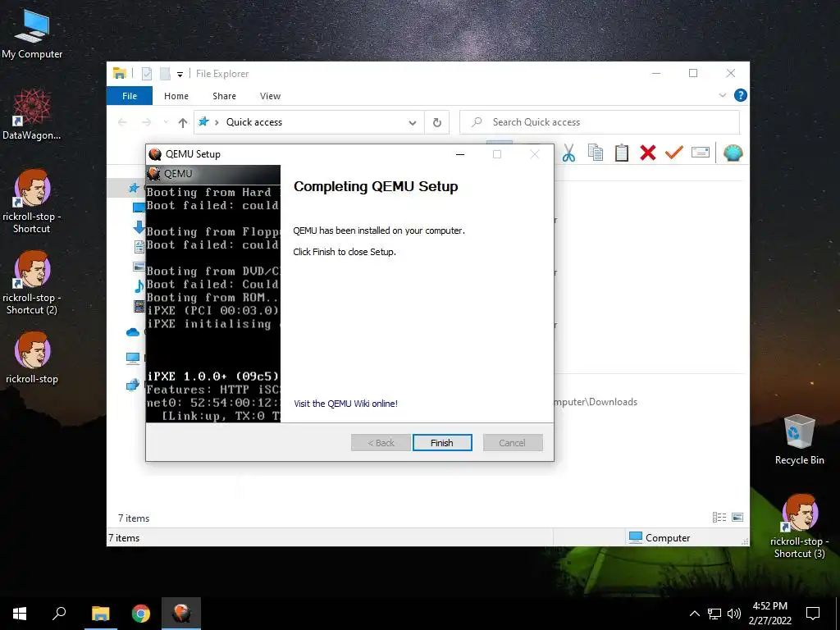
Task: Click the Forward navigation arrow in File Explorer
Action: [x=146, y=123]
